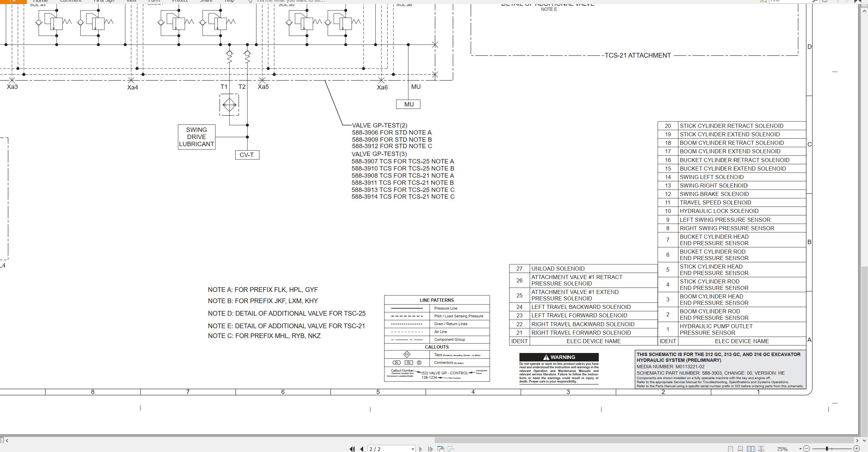Viewport: 868px width, 452px height.
Task: Click the VALVE GP-TEST(3) heading
Action: (x=379, y=154)
